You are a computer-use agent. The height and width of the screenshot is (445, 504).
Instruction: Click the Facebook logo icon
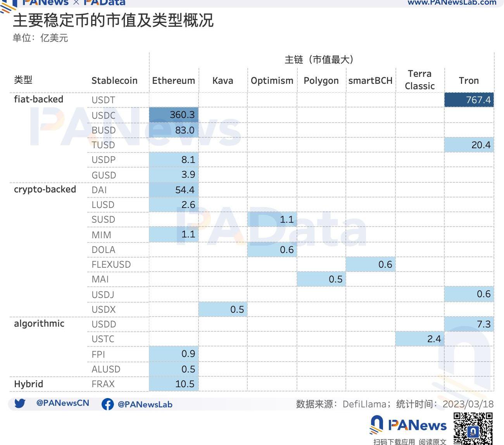point(107,404)
